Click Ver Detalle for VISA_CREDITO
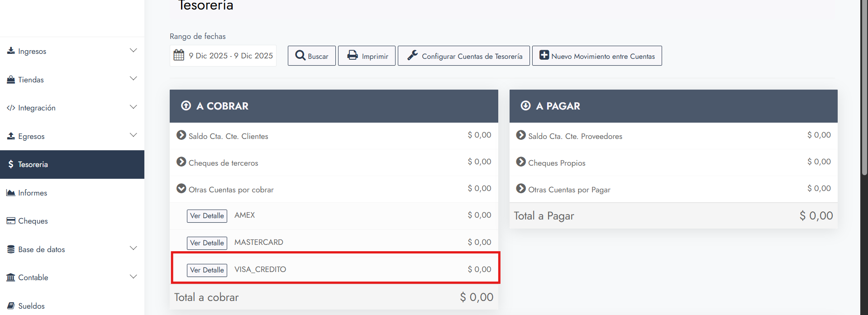The height and width of the screenshot is (315, 868). [x=207, y=270]
